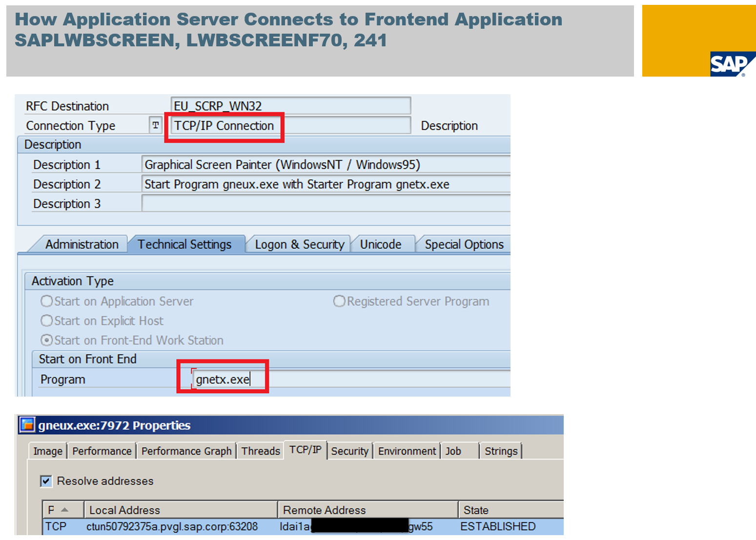Switch to the Strings tab
756x540 pixels.
tap(501, 451)
